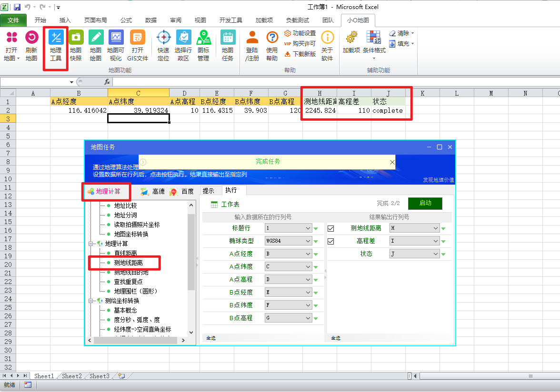Click 全选 under output columns
This screenshot has width=560, height=392.
(x=336, y=338)
